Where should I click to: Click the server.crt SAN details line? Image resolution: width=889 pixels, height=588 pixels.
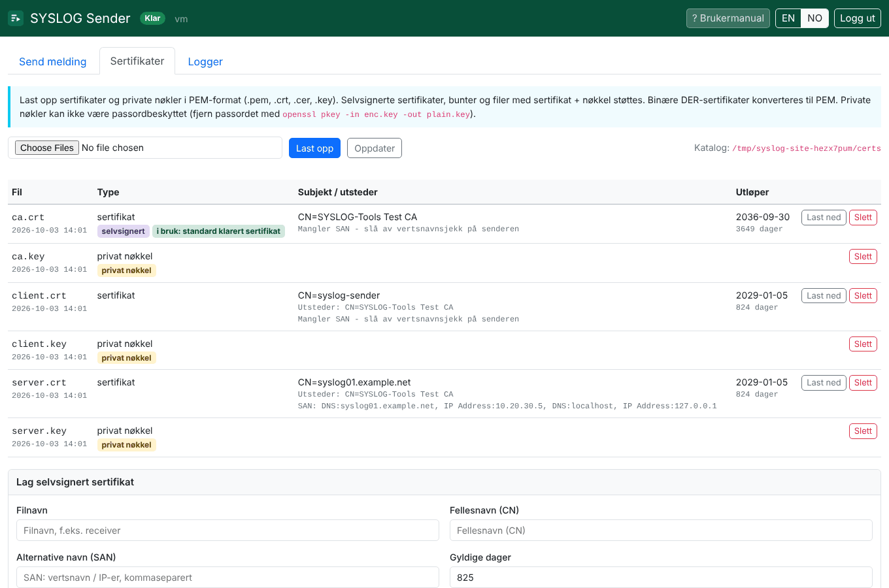507,406
